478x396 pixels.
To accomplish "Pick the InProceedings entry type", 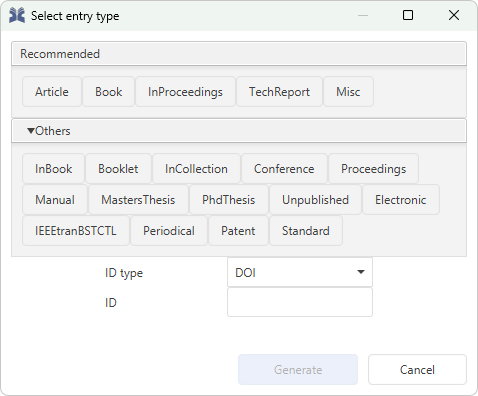I will [185, 92].
